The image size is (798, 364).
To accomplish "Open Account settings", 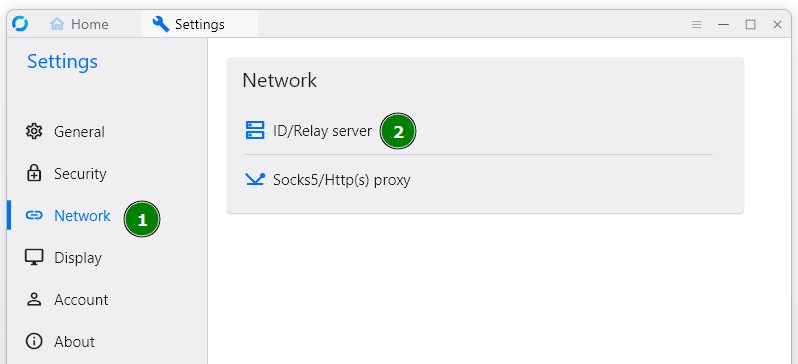I will click(x=107, y=299).
